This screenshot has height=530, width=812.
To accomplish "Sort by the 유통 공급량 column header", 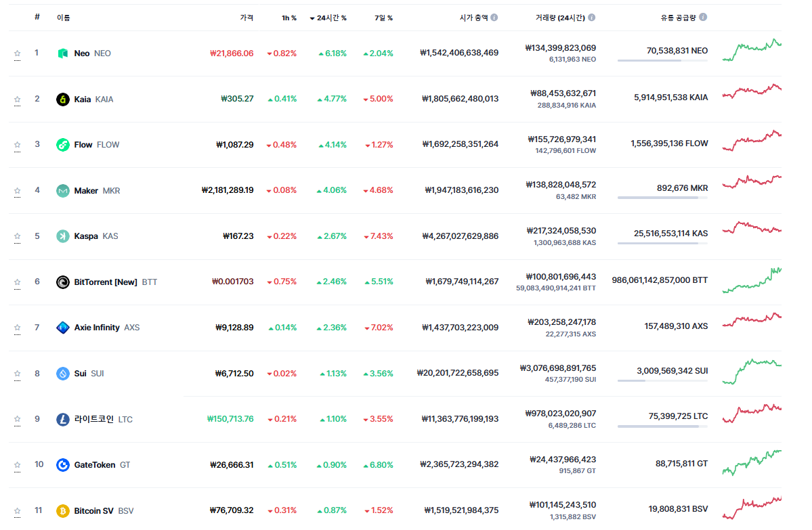I will (678, 18).
